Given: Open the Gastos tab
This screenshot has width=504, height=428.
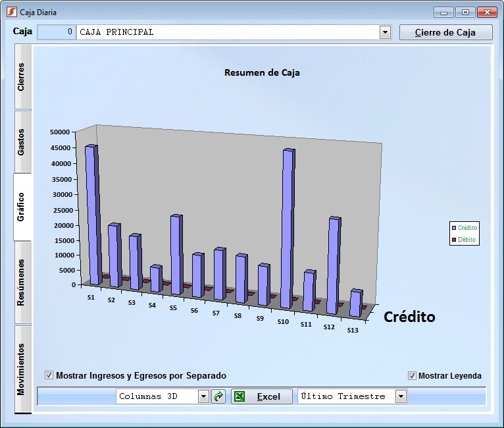Looking at the screenshot, I should tap(22, 142).
